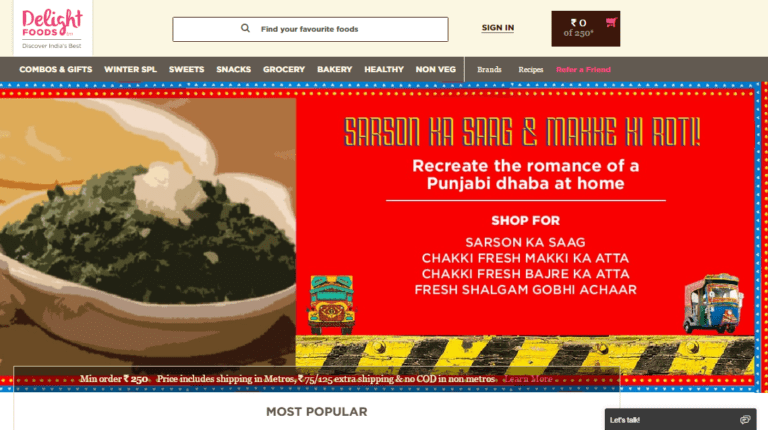Open the Let's talk chat widget
The height and width of the screenshot is (430, 768).
pyautogui.click(x=680, y=419)
